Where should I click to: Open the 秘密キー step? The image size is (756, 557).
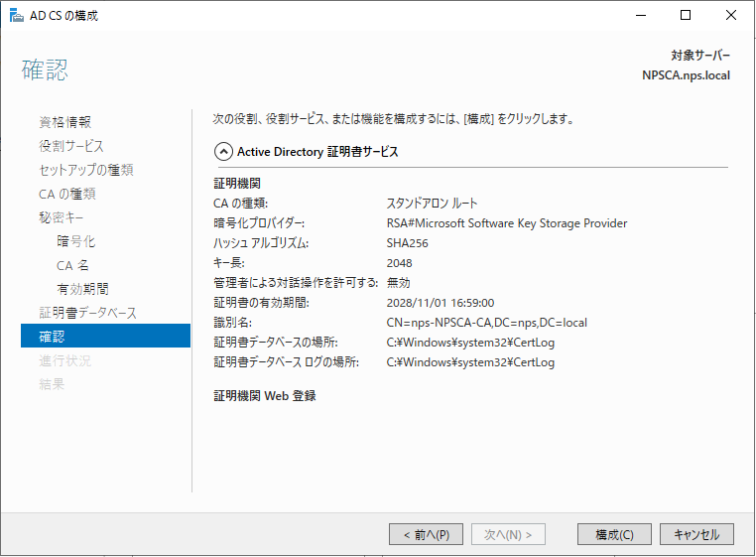(62, 217)
